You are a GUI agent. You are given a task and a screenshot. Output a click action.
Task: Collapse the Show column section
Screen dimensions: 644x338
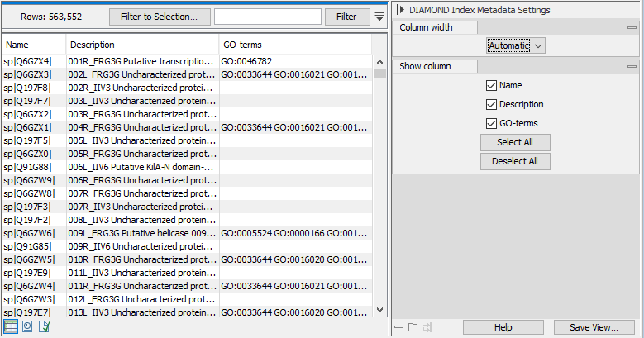point(631,66)
